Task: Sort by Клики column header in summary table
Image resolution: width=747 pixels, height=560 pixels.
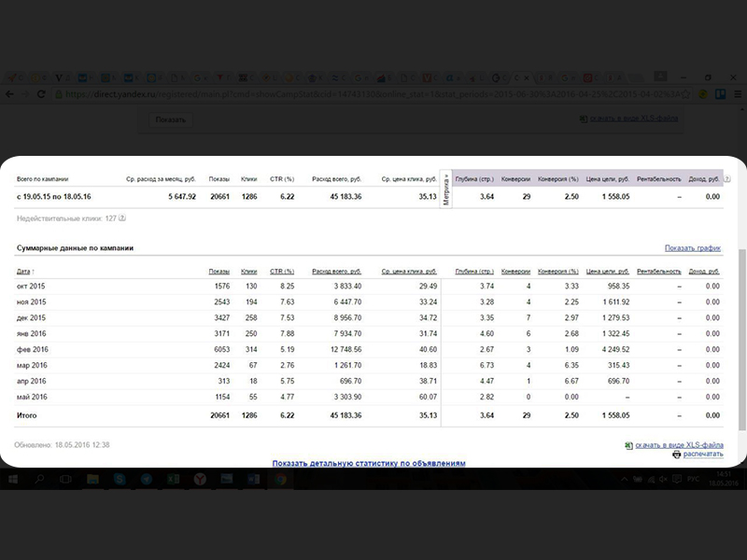Action: pos(248,272)
